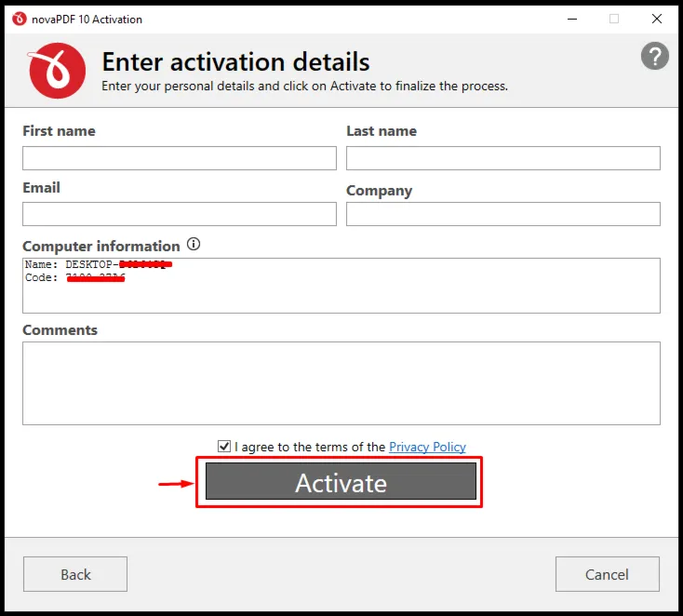Select the Computer information text box
This screenshot has height=616, width=683.
341,286
